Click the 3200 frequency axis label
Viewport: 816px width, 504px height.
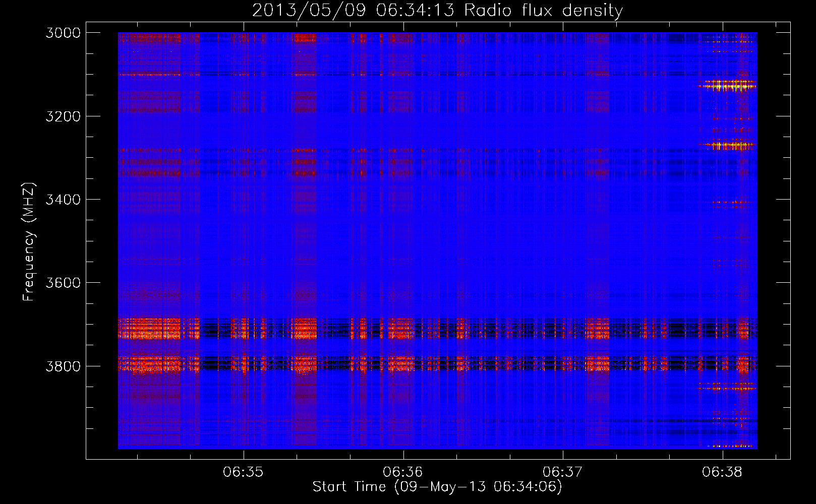pyautogui.click(x=63, y=116)
